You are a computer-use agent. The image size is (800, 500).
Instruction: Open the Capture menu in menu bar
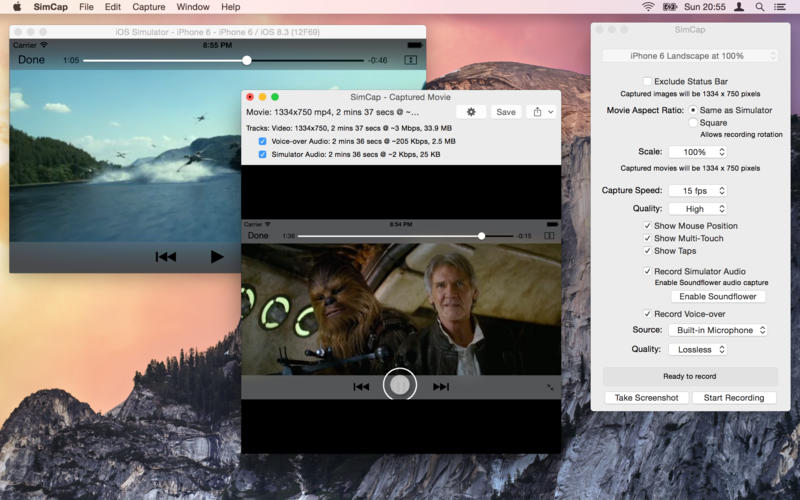tap(148, 7)
